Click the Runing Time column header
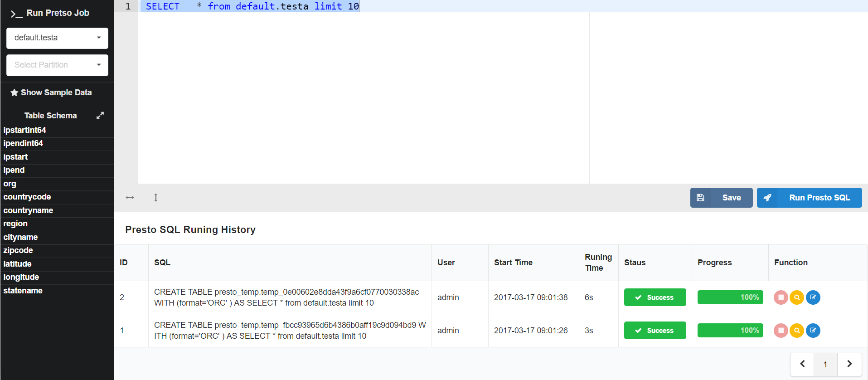This screenshot has height=380, width=868. tap(598, 263)
